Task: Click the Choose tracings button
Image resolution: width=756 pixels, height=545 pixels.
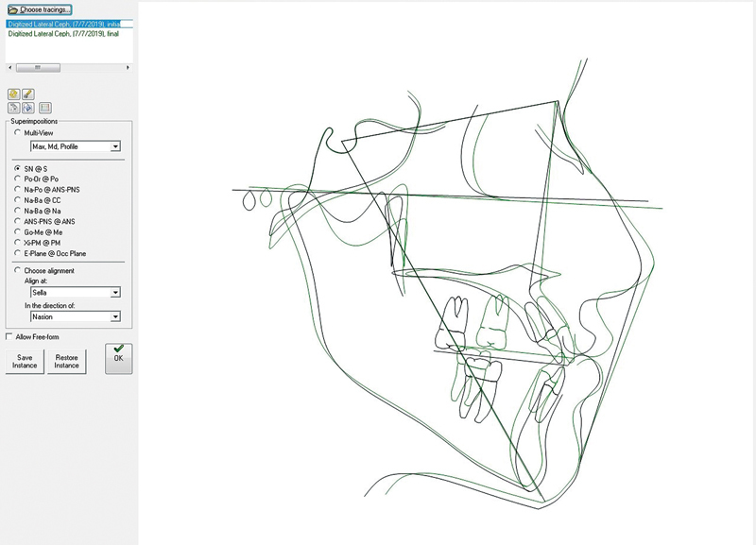Action: (40, 9)
